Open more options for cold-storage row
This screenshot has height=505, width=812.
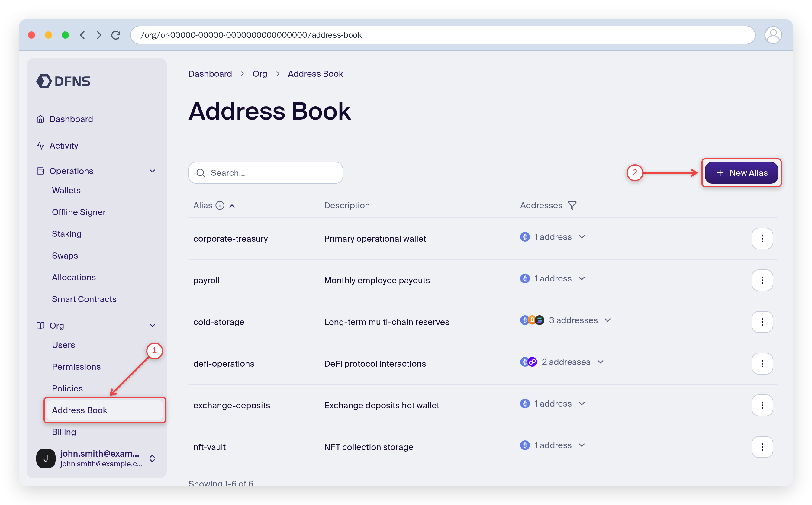tap(762, 322)
